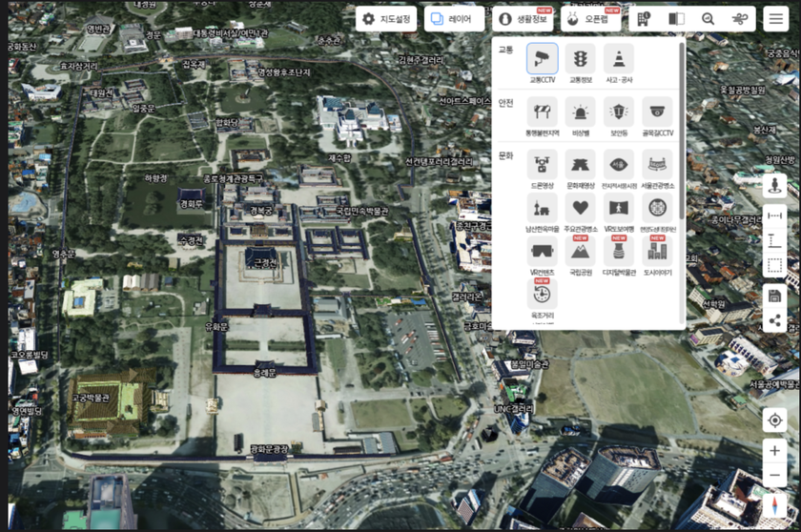Toggle the split-screen compare view icon

[x=676, y=19]
